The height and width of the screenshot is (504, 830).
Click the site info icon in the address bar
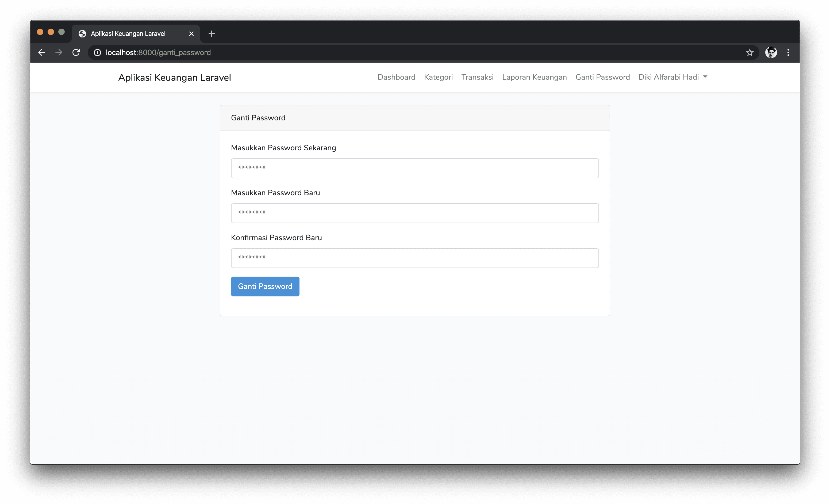[97, 52]
